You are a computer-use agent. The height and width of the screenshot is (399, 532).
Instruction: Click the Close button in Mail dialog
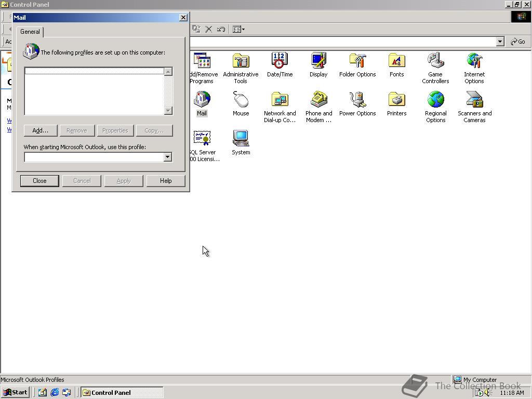point(39,181)
